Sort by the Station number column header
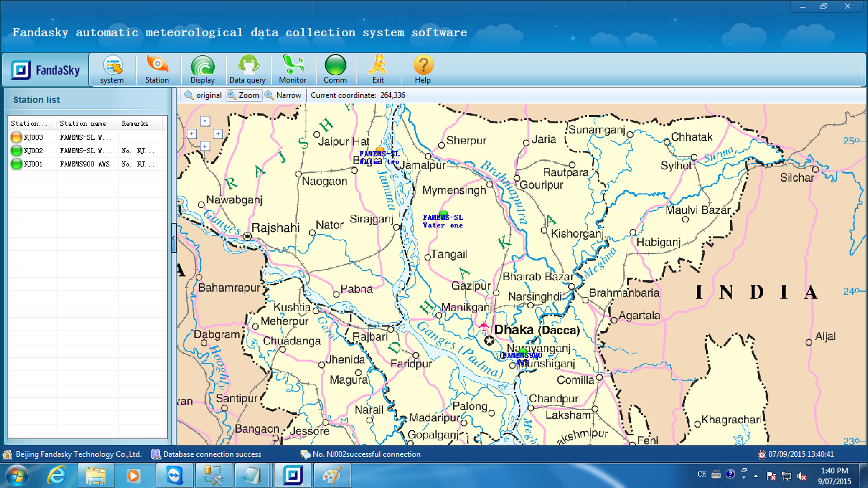This screenshot has height=488, width=868. (x=32, y=123)
